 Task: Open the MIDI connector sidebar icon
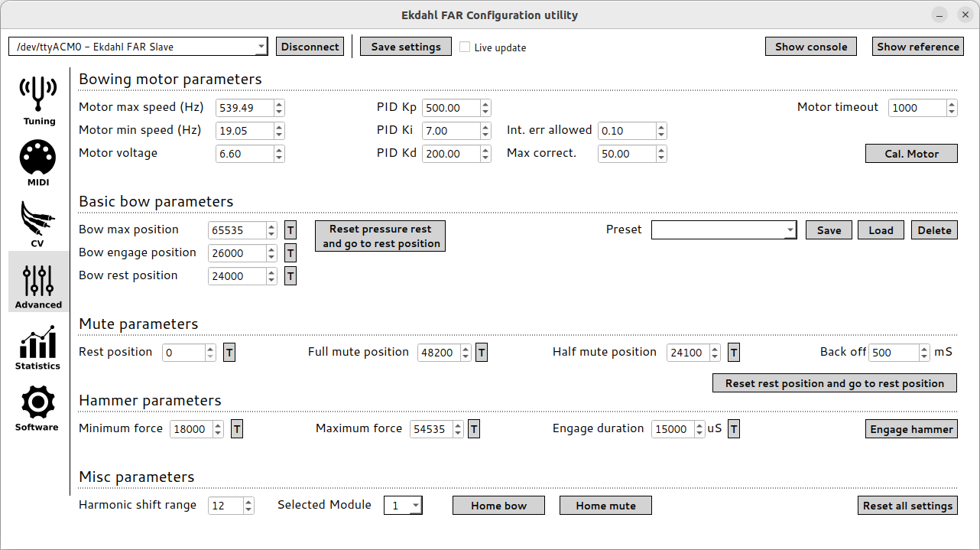click(38, 161)
